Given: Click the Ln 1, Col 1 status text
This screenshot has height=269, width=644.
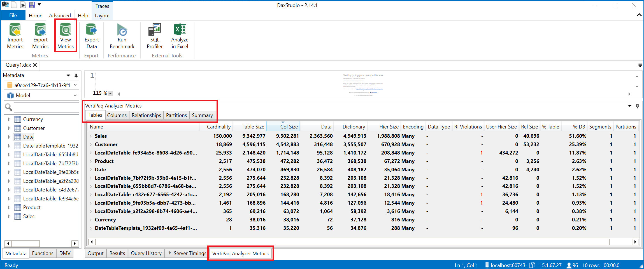Looking at the screenshot, I should (x=466, y=265).
